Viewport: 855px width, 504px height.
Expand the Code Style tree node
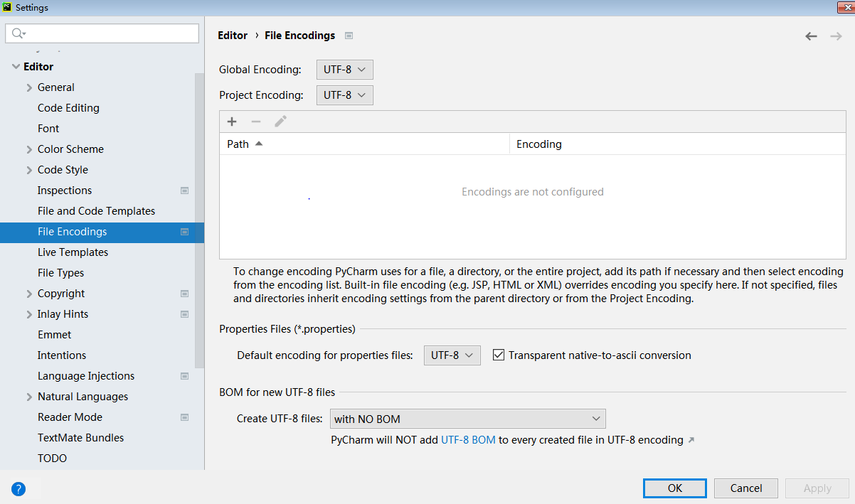29,170
